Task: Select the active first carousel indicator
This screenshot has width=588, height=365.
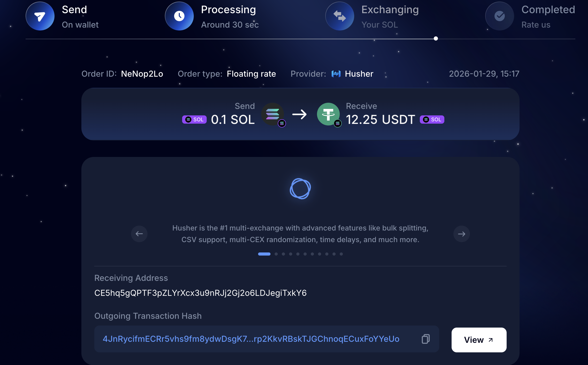Action: [x=264, y=254]
